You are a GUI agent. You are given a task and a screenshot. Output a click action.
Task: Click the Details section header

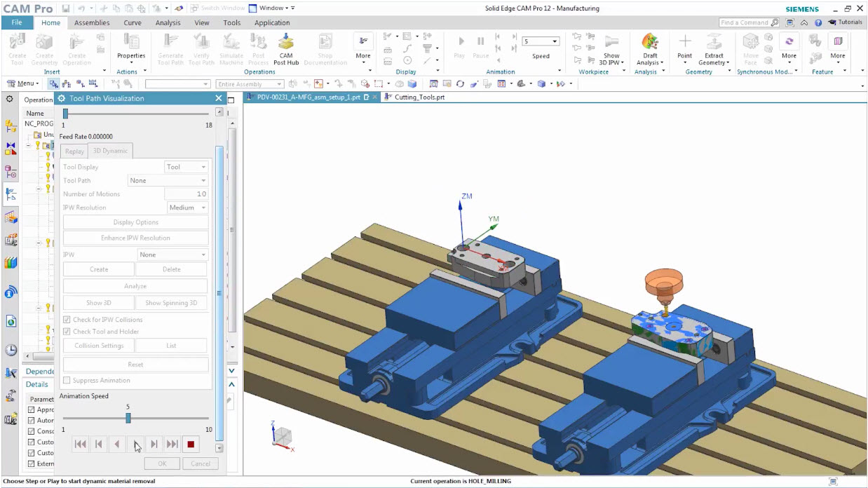[37, 384]
